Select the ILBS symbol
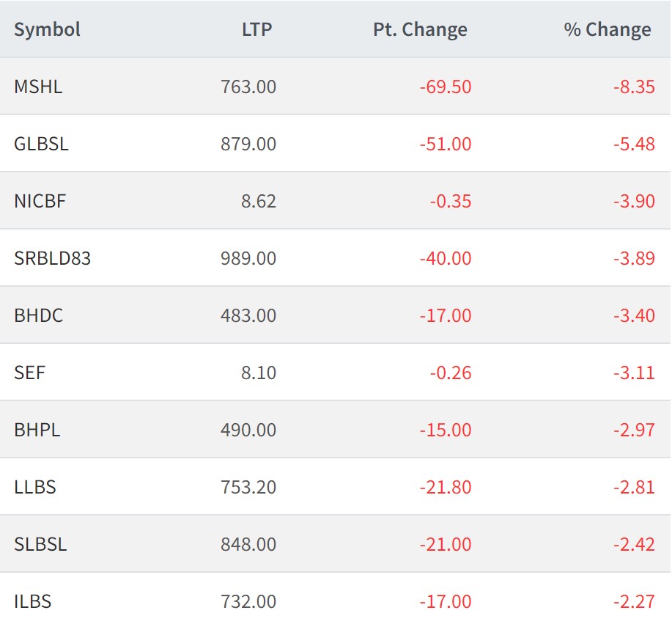This screenshot has width=672, height=627. [x=33, y=601]
